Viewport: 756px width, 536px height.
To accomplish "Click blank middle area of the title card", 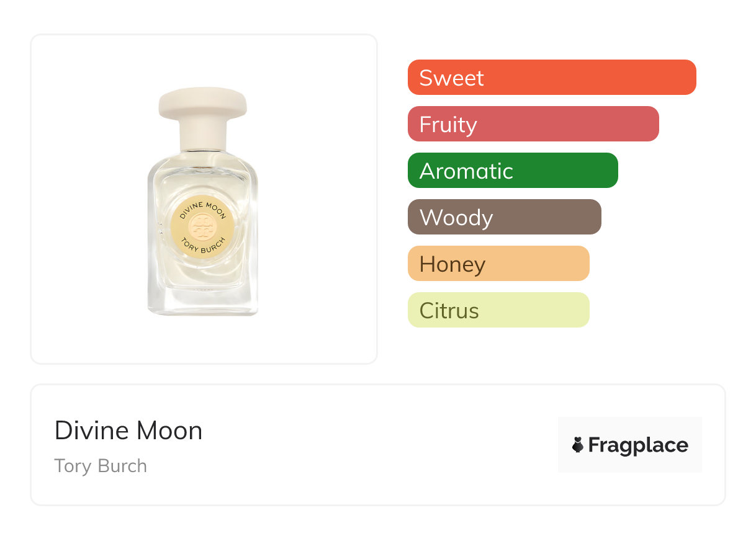I will [x=372, y=445].
